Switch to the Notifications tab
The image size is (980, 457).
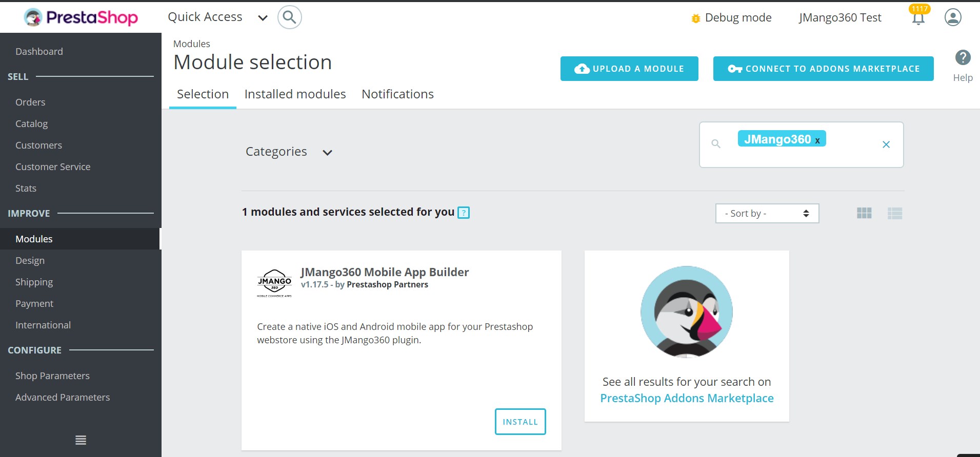point(397,94)
